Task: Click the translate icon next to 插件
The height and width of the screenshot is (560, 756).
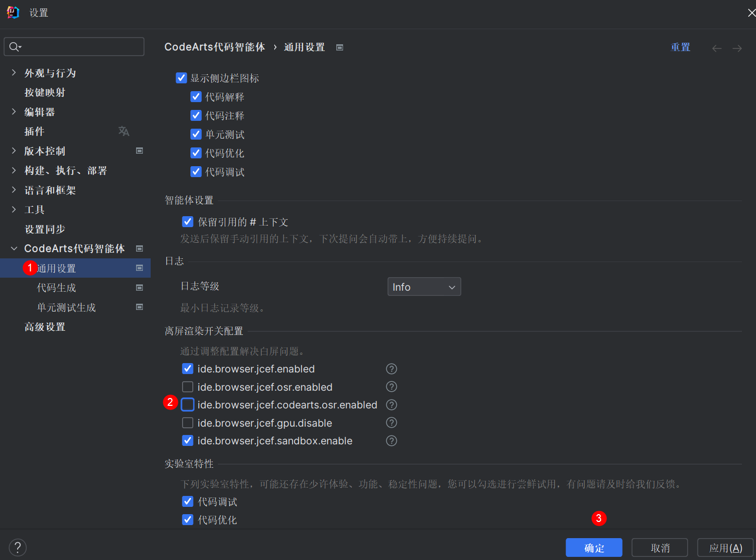Action: [x=124, y=131]
